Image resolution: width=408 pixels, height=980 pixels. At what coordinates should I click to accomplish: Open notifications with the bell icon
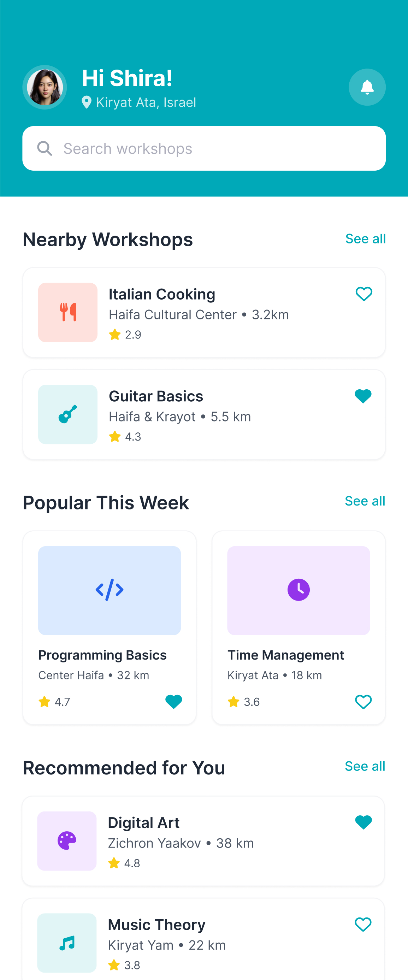click(x=367, y=87)
